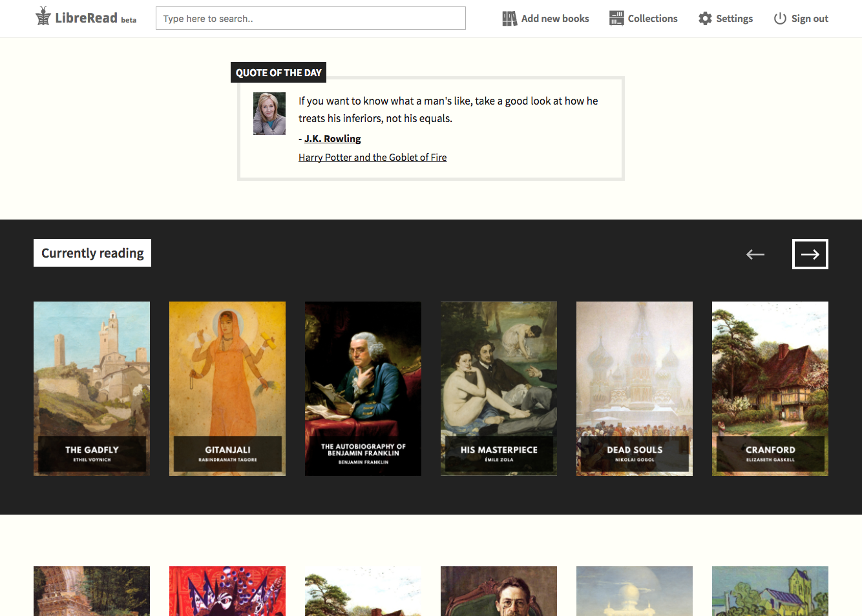Click the Settings gear icon
862x616 pixels.
[x=704, y=18]
